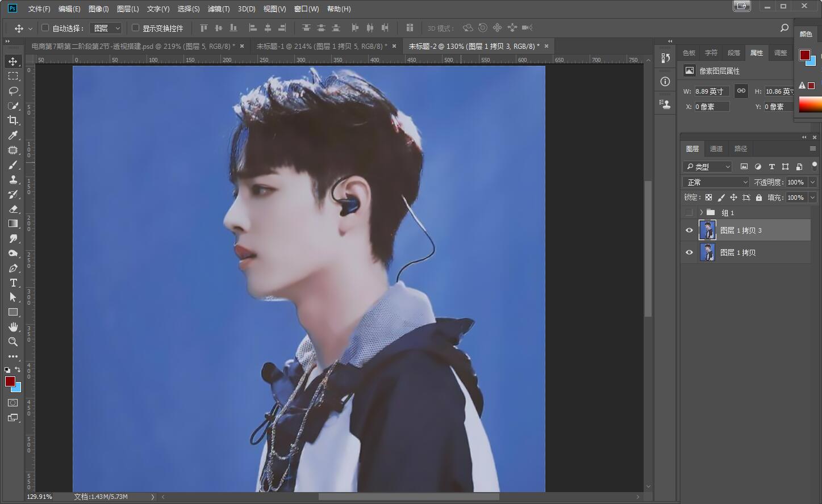Switch to the 通道 tab
This screenshot has width=822, height=504.
716,149
